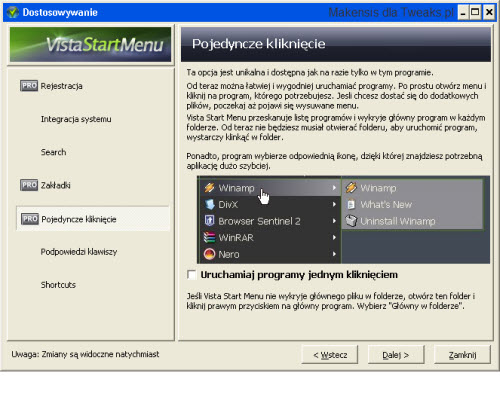Enable Uruchamiaj programy jednym kliknięciem checkbox
500x397 pixels.
(x=192, y=275)
